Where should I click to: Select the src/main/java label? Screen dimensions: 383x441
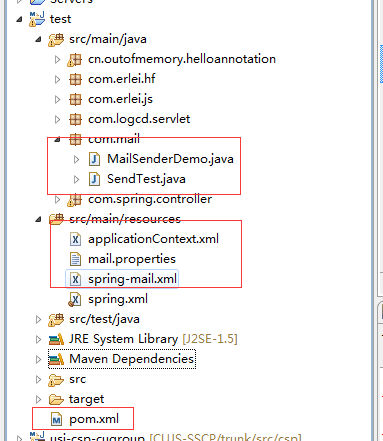coord(108,39)
